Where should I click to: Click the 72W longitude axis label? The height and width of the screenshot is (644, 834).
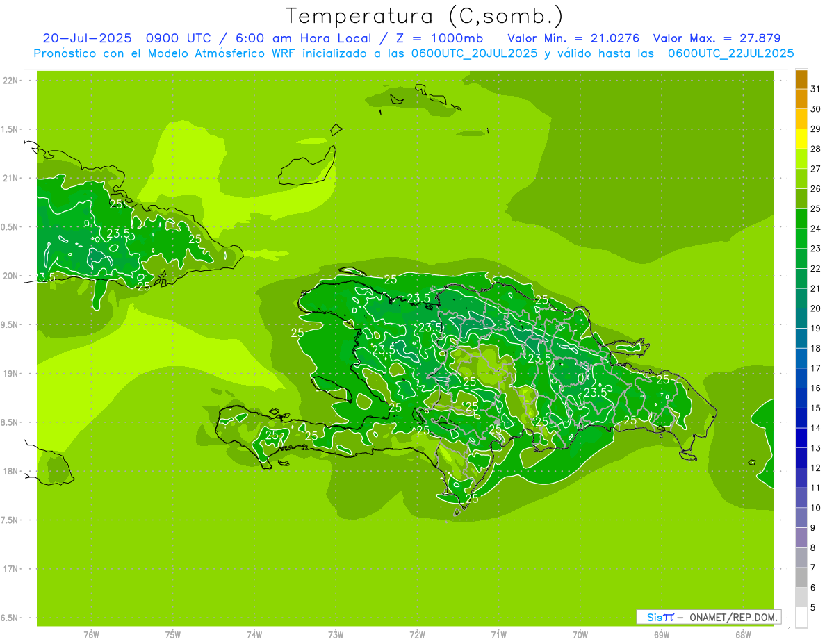417,634
